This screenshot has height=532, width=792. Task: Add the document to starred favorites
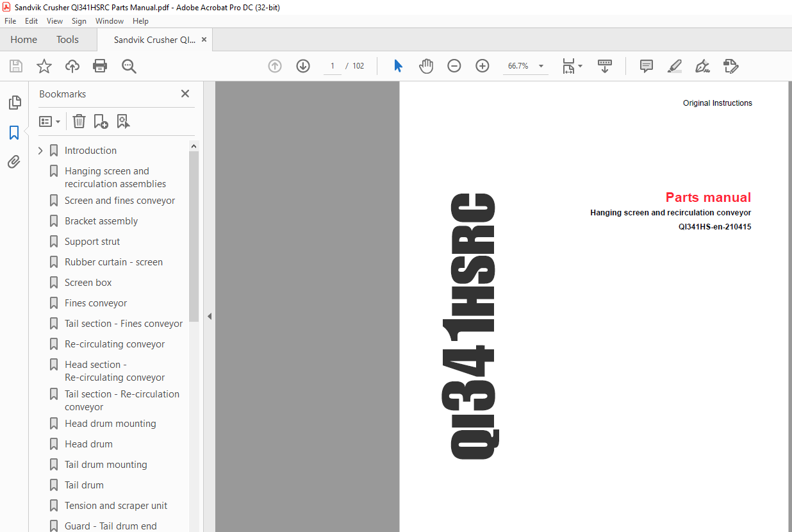point(44,66)
